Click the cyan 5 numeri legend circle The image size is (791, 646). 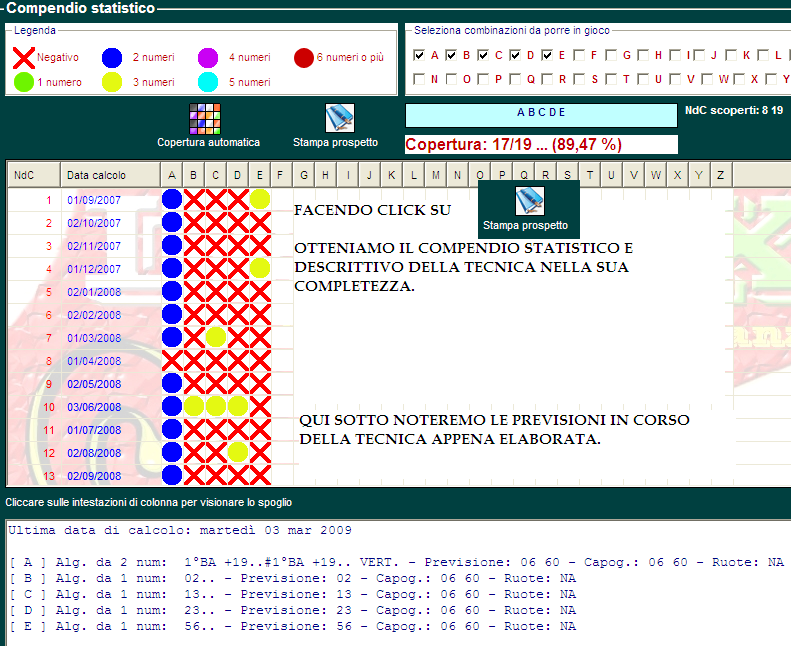point(208,82)
